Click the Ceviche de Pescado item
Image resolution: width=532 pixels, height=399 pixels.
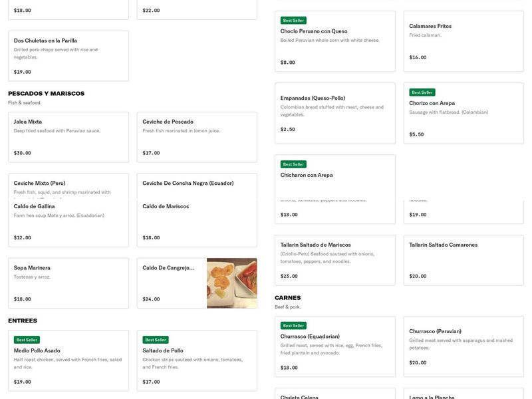[x=197, y=137]
